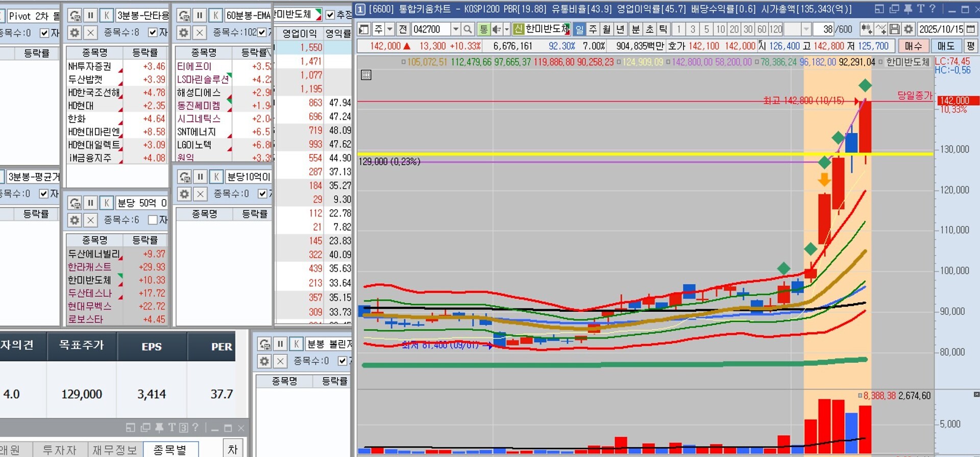Click the pin icon in chart title bar

pyautogui.click(x=908, y=9)
